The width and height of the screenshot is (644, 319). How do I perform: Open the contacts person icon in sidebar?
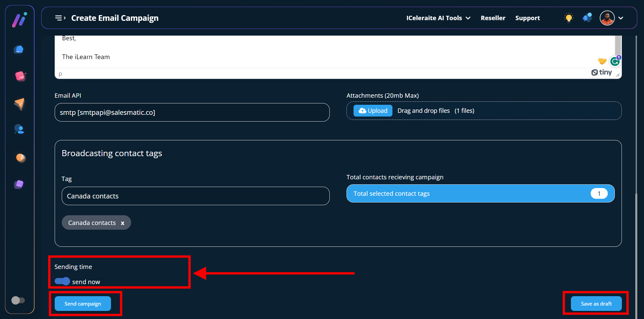pos(19,129)
